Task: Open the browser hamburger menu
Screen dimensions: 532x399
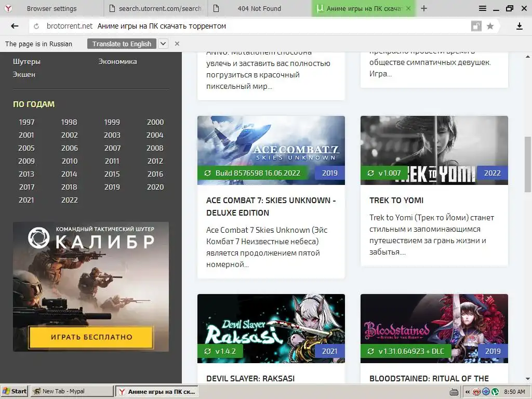Action: 483,8
